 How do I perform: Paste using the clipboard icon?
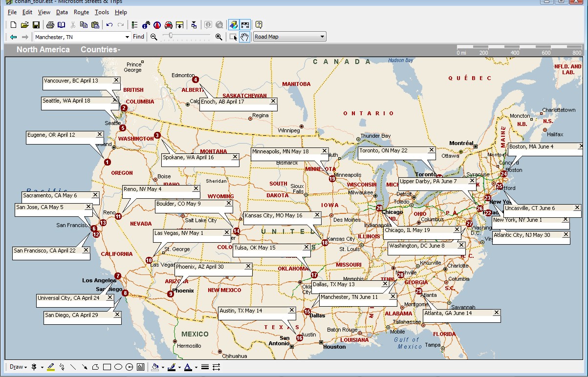(95, 24)
